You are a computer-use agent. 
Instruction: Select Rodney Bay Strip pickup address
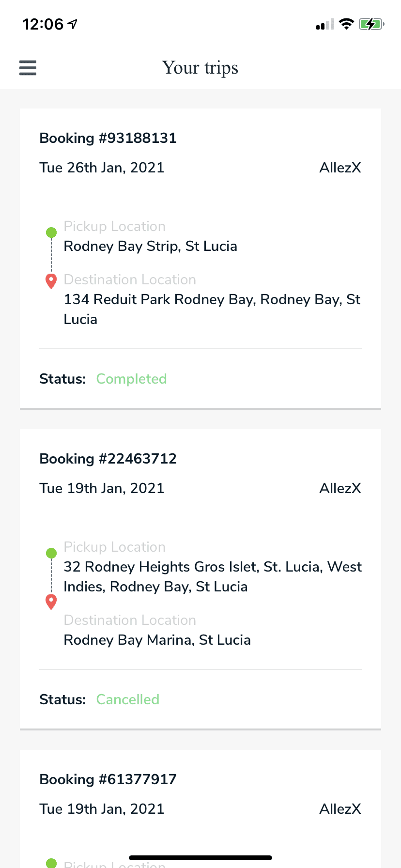150,246
